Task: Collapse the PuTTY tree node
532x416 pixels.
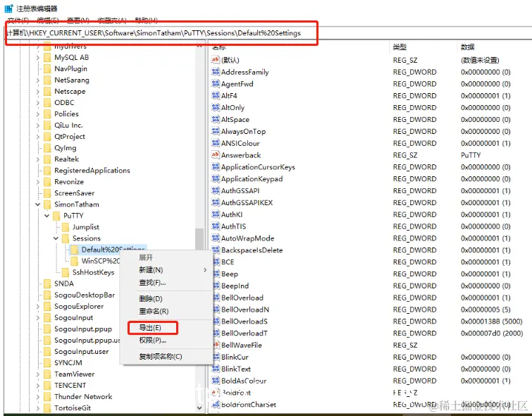Action: 47,216
